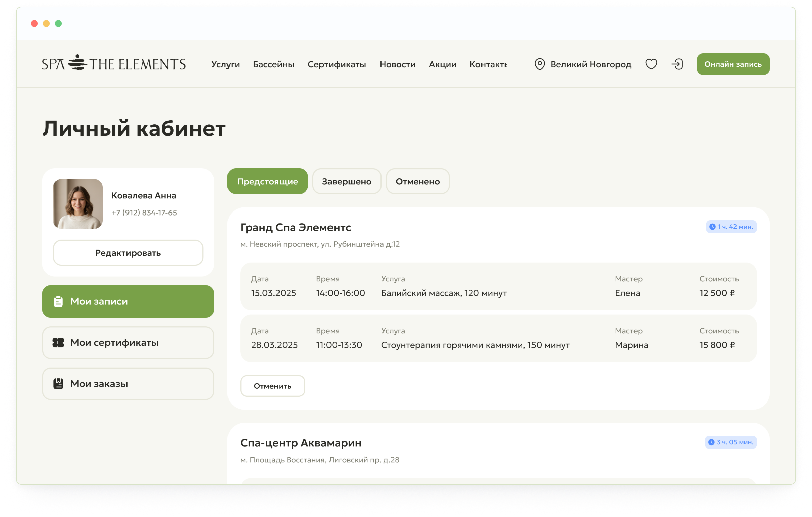Screen dimensions: 812x517
Task: Switch to the Отменено tab
Action: point(417,181)
